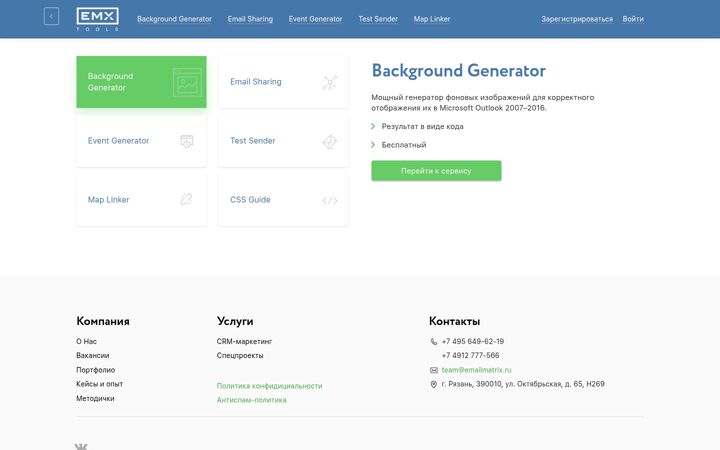Click the share network icon on Email Sharing card
This screenshot has width=720, height=450.
[329, 83]
